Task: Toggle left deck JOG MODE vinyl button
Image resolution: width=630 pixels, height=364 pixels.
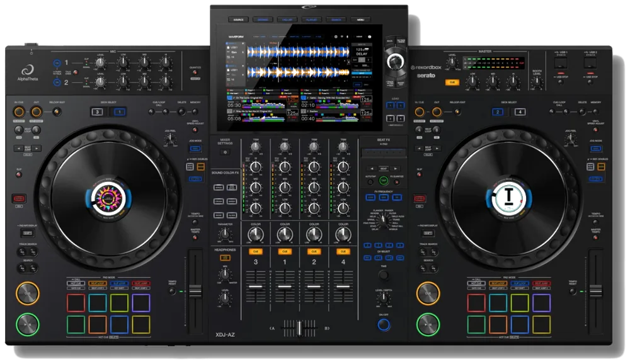Action: click(195, 148)
